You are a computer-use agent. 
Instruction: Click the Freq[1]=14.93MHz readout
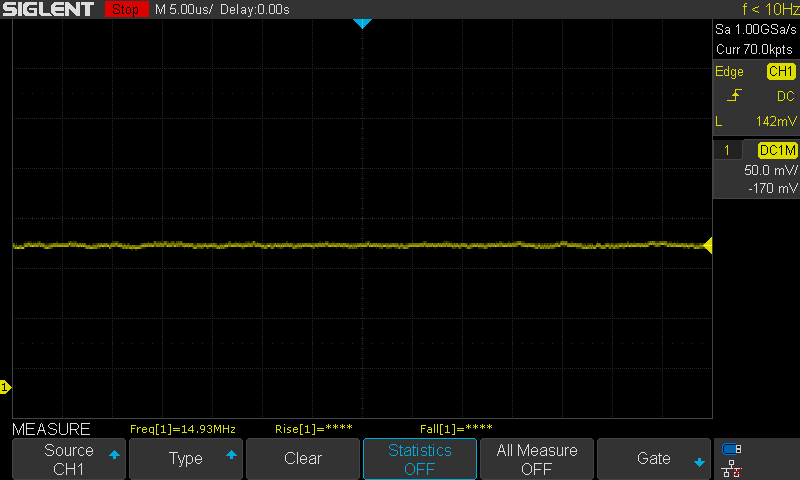point(183,429)
